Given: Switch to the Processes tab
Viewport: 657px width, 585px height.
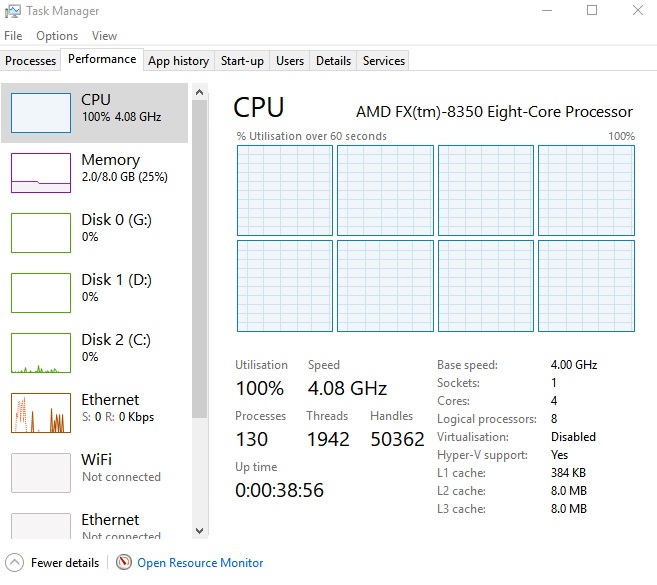Looking at the screenshot, I should [31, 61].
